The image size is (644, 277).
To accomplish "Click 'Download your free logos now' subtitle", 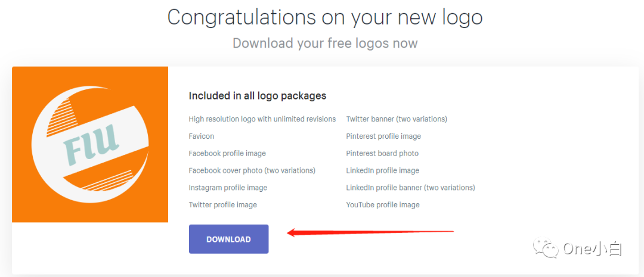I will [x=325, y=43].
